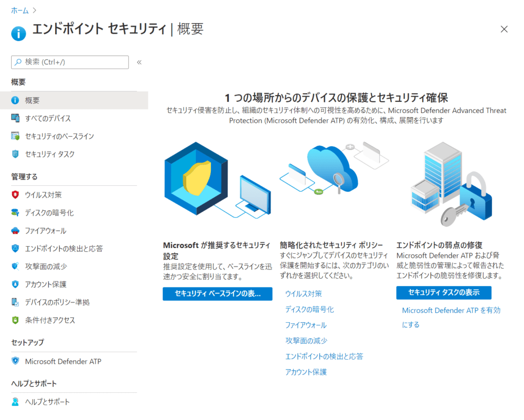Click the cloud and magnifier illustration

(334, 167)
